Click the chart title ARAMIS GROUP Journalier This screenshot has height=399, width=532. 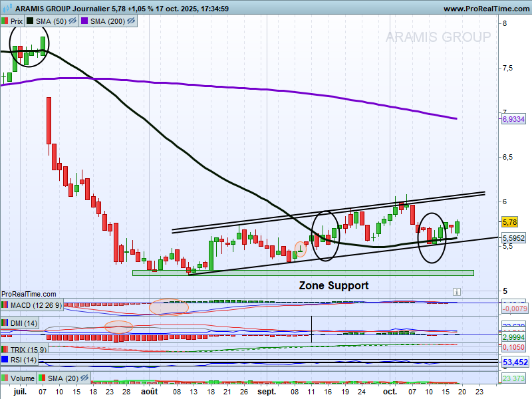(x=63, y=9)
